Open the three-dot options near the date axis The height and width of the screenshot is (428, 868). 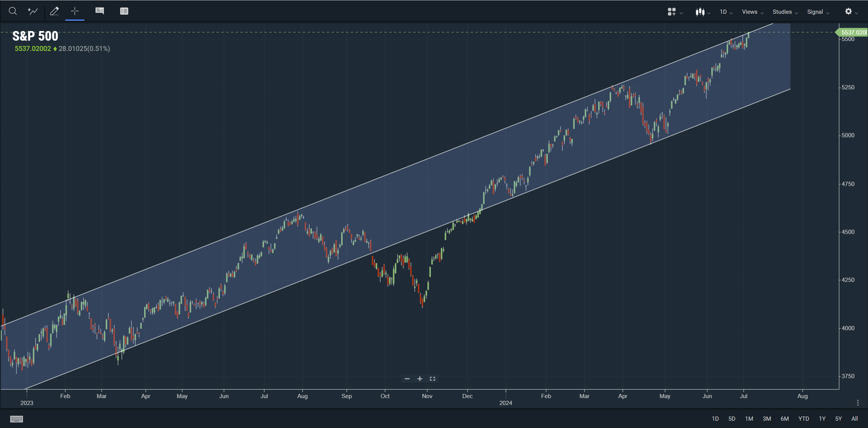coord(858,403)
